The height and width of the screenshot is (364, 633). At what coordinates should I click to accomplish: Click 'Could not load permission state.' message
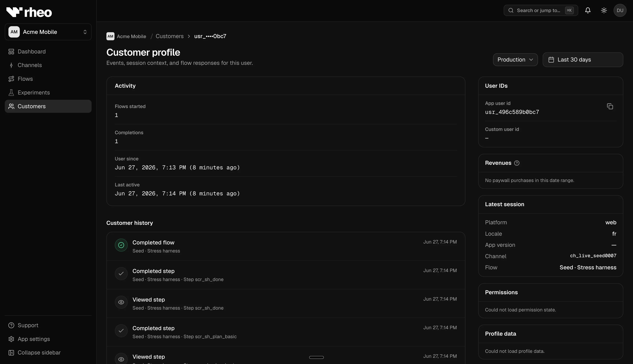(521, 310)
